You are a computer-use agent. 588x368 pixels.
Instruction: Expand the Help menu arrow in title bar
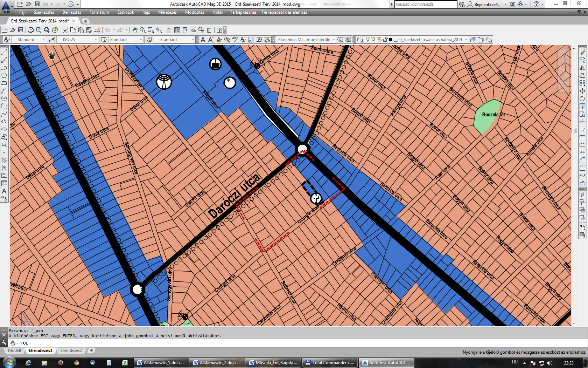pos(543,4)
